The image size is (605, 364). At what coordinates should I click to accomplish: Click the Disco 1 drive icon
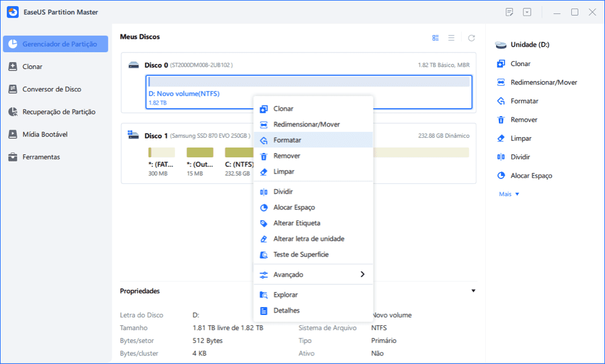pos(133,135)
